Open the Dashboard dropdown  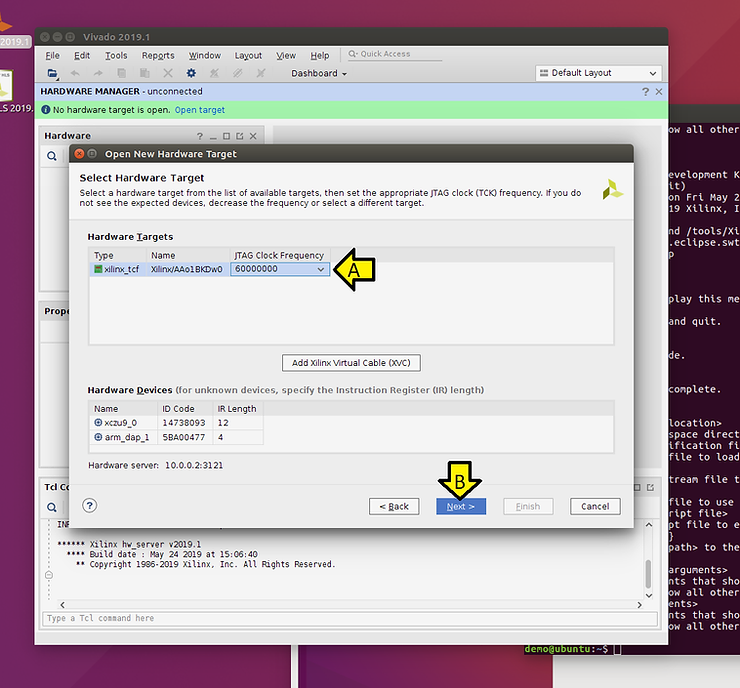coord(319,73)
